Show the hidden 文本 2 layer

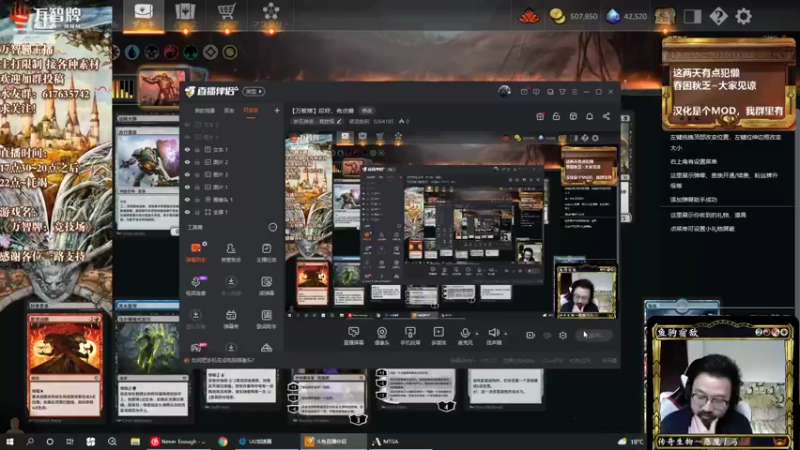pos(187,125)
